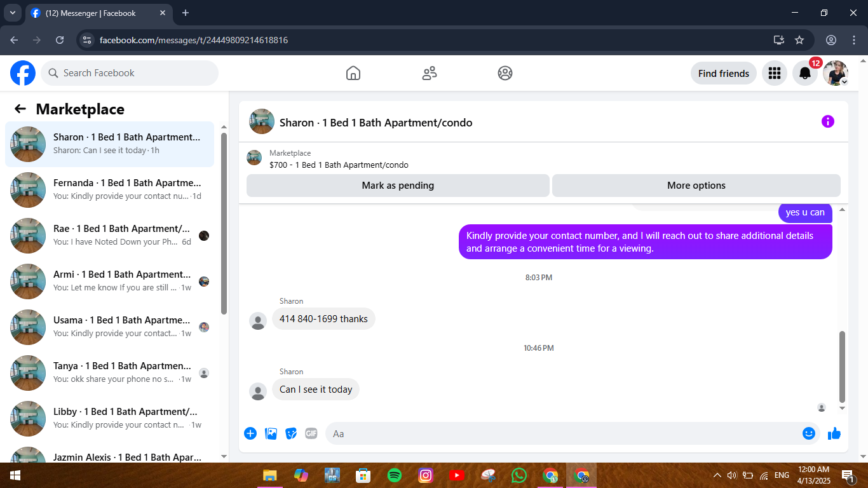Viewport: 868px width, 488px height.
Task: Click the Facebook logo
Action: click(23, 73)
